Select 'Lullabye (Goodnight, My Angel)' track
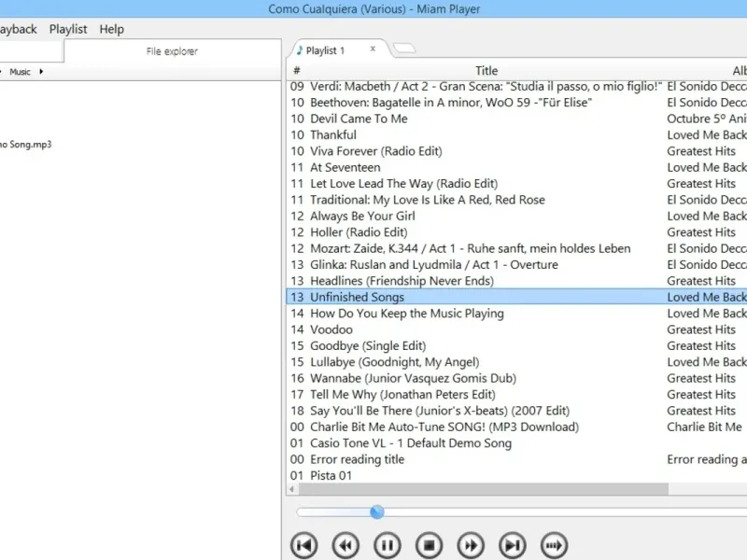This screenshot has width=747, height=560. click(516, 361)
